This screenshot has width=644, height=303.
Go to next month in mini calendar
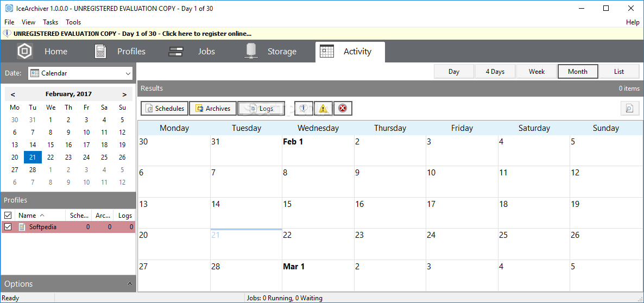[124, 94]
